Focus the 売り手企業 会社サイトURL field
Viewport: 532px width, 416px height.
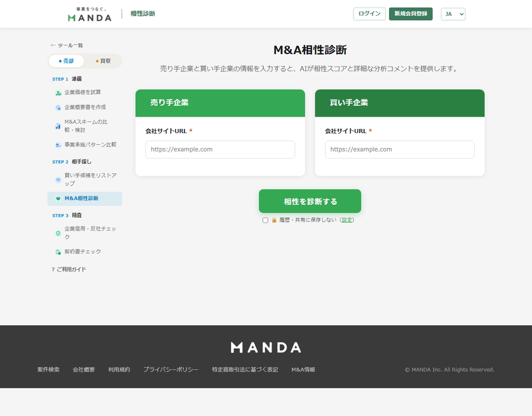220,150
